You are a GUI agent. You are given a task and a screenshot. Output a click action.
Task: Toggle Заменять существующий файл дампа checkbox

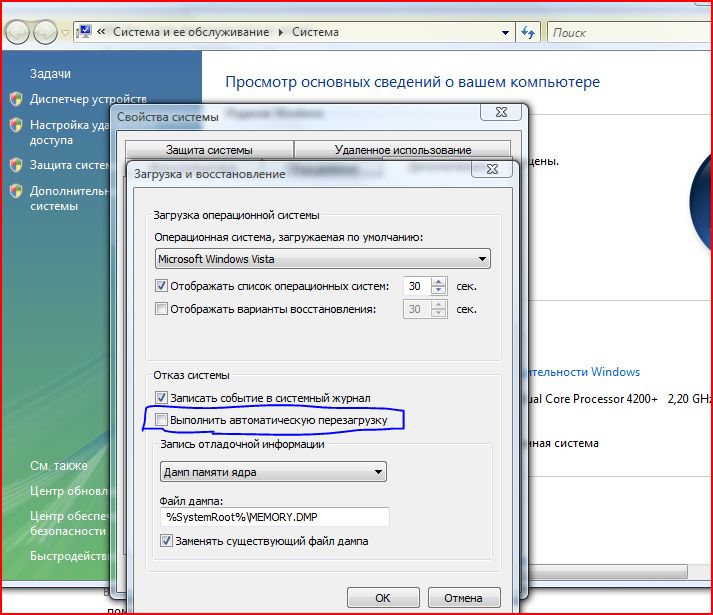point(167,541)
